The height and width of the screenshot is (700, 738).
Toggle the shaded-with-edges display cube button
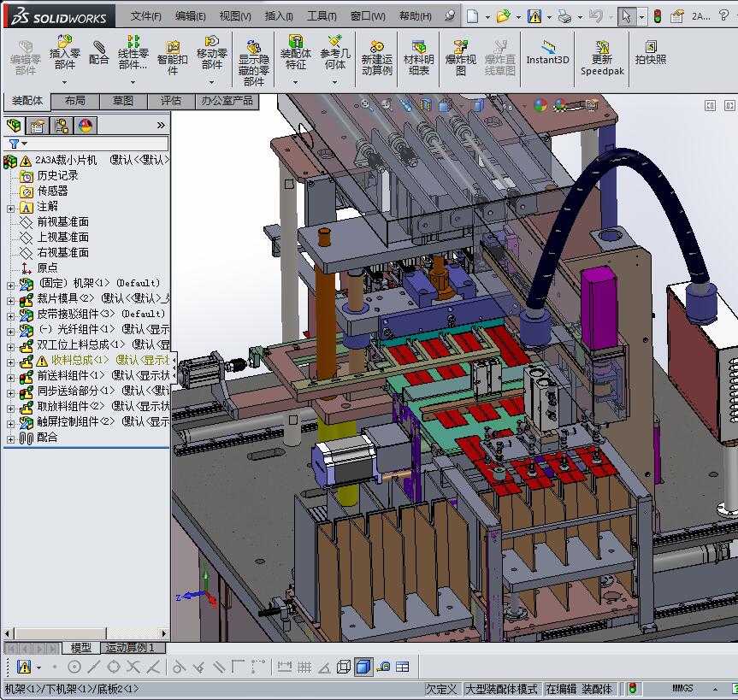click(x=363, y=667)
